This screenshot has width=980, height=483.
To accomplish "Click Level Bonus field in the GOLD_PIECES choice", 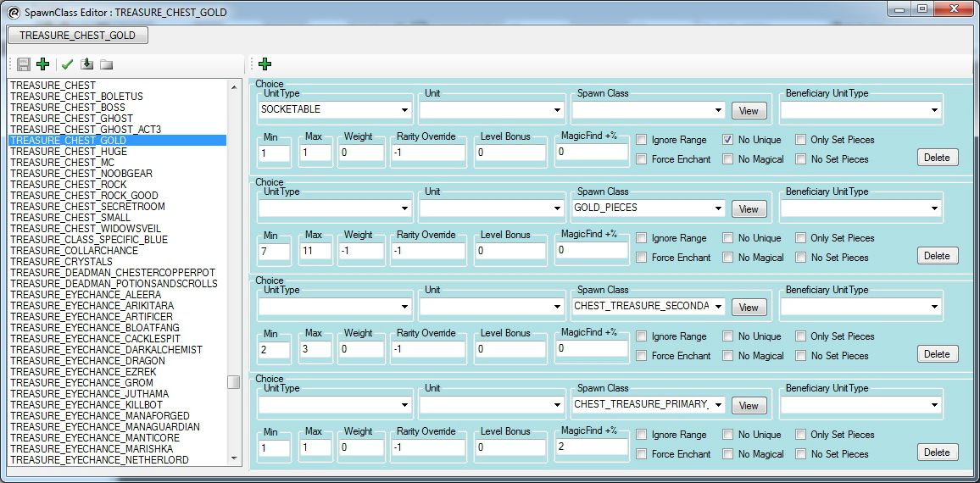I will pos(510,251).
